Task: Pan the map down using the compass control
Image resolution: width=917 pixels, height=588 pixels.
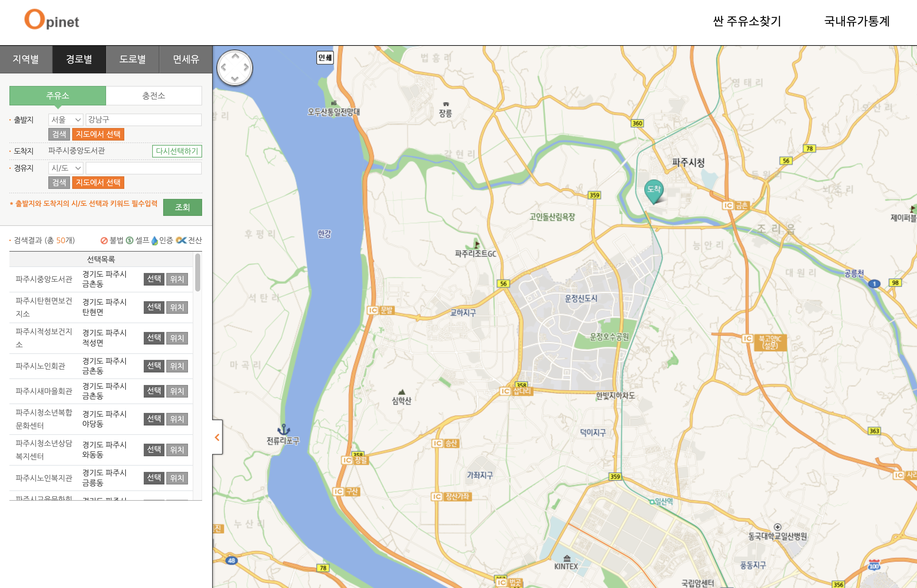Action: click(x=235, y=79)
